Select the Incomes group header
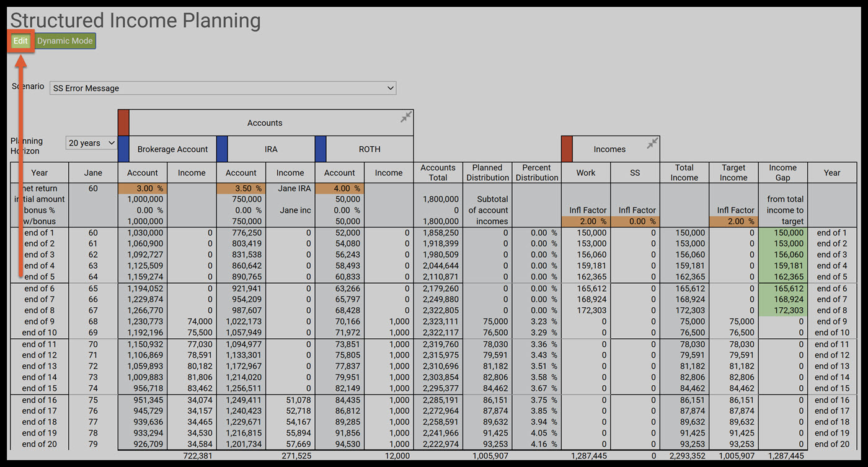This screenshot has height=467, width=868. coord(609,149)
